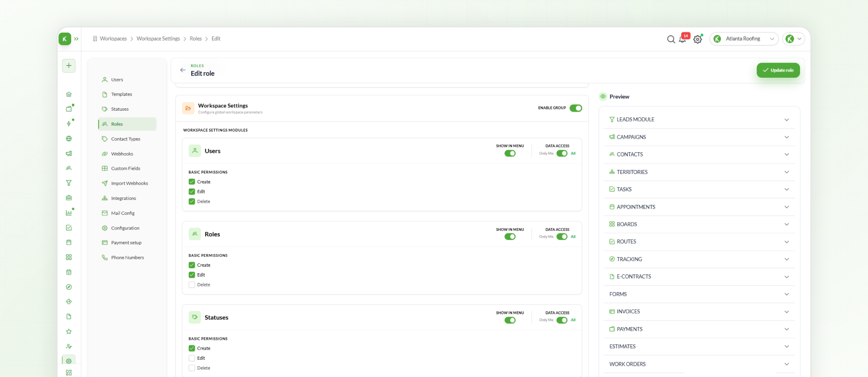Toggle Show in Menu for Roles
Viewport: 868px width, 377px height.
[510, 237]
